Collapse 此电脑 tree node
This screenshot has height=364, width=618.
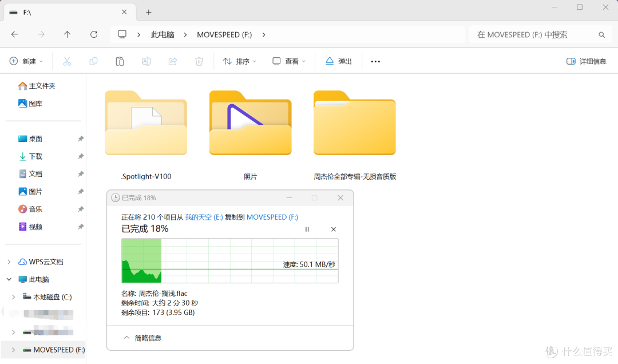coord(9,279)
